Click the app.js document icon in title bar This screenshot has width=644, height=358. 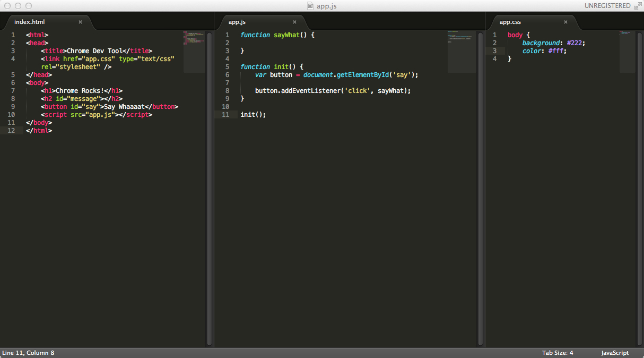pos(311,6)
